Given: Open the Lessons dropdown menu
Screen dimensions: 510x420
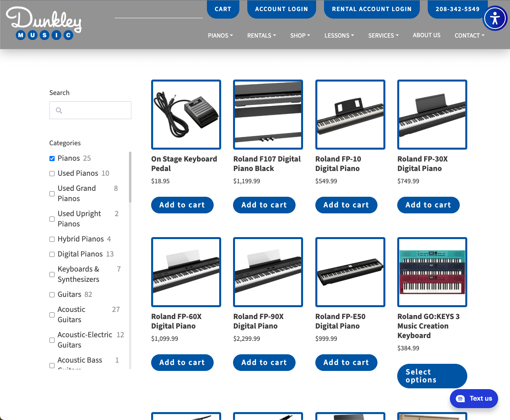Looking at the screenshot, I should coord(339,36).
